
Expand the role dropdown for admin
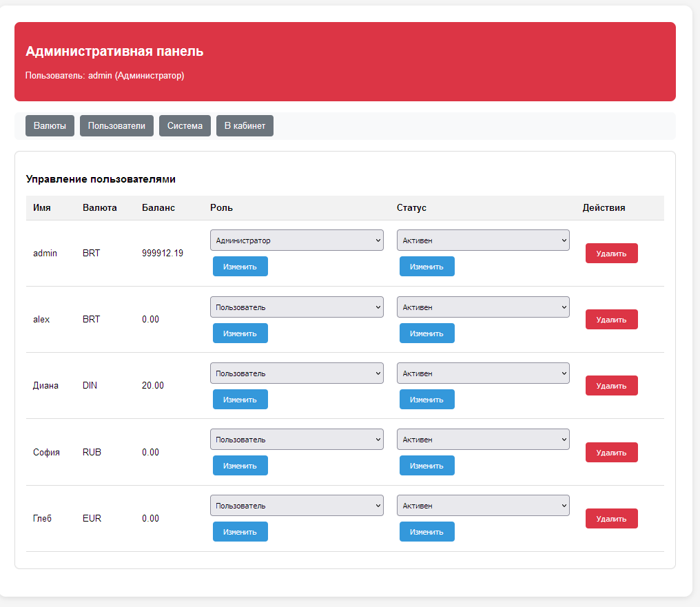(296, 240)
